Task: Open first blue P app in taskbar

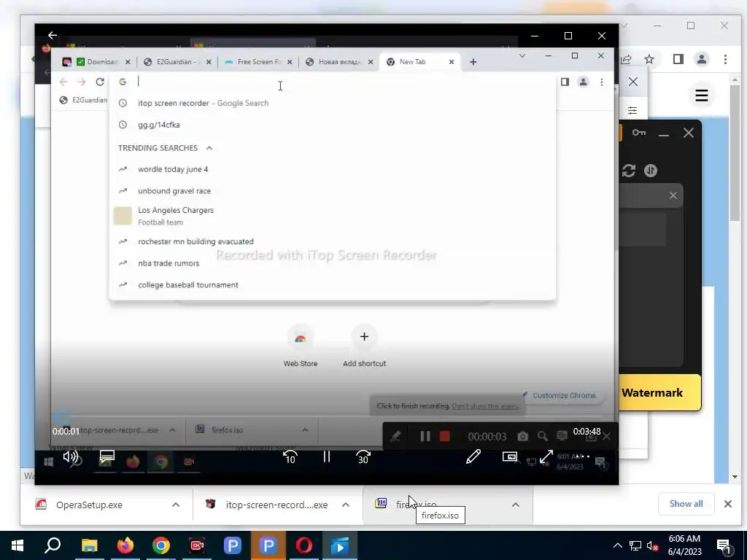Action: [233, 545]
